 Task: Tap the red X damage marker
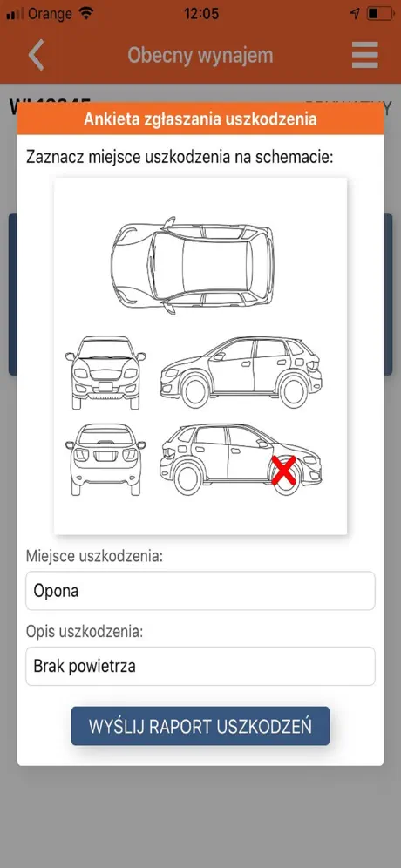[x=283, y=471]
